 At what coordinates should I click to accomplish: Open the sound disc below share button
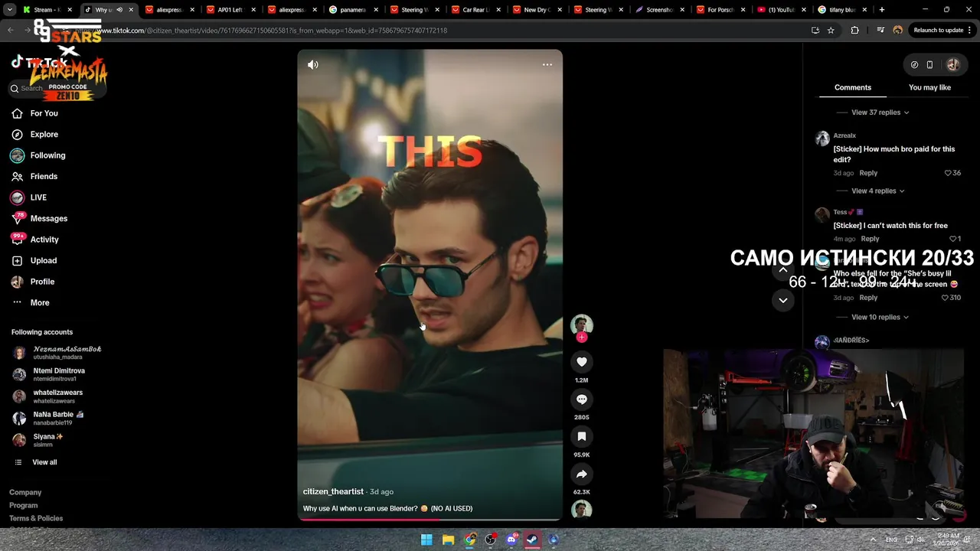[x=582, y=510]
